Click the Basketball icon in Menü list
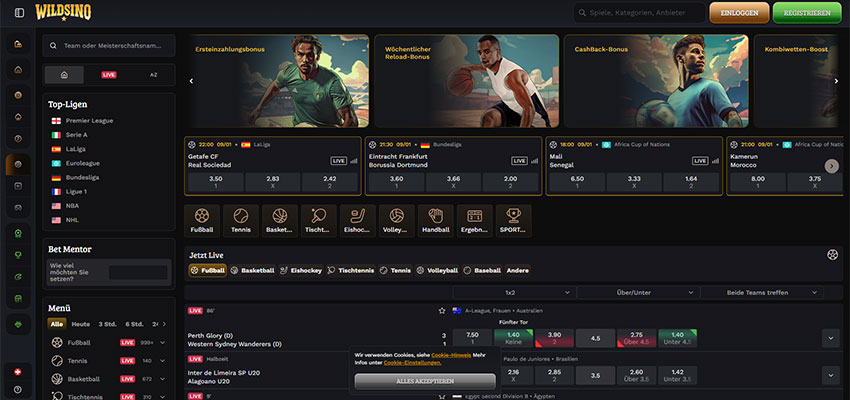Screen dimensions: 850x400 click(57, 379)
